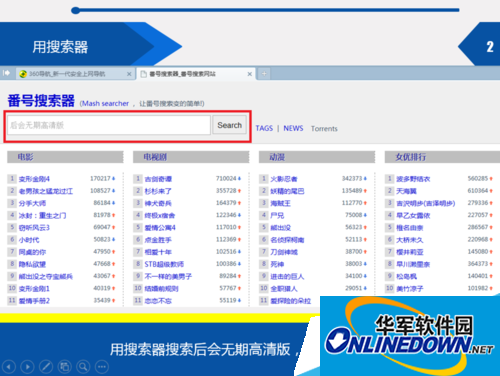The height and width of the screenshot is (376, 500).
Task: Open movie entry 小时代
Action: point(29,240)
